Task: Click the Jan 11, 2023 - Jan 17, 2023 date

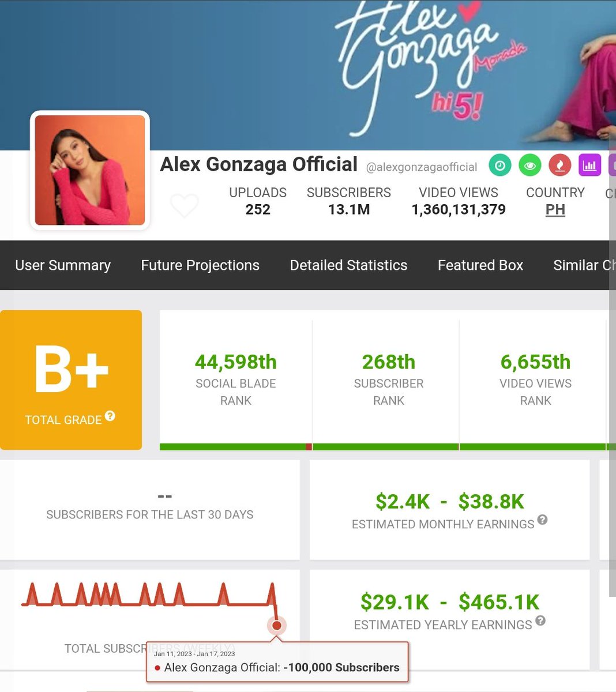Action: [x=194, y=654]
